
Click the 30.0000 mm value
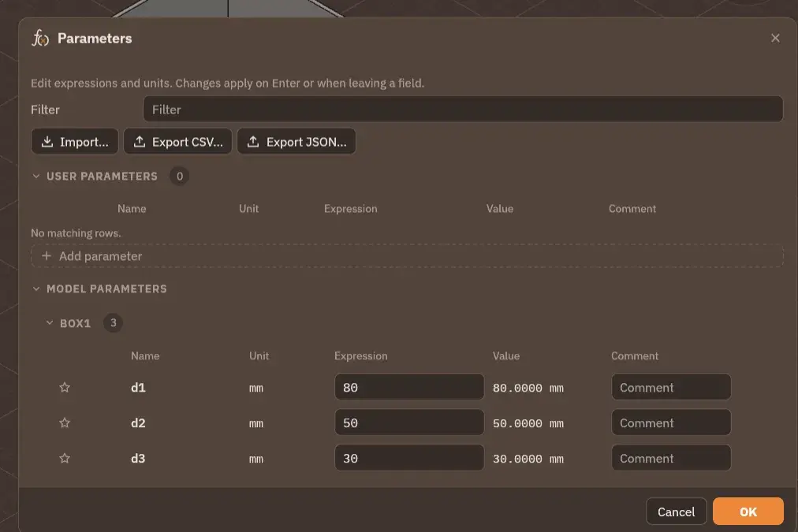tap(528, 459)
